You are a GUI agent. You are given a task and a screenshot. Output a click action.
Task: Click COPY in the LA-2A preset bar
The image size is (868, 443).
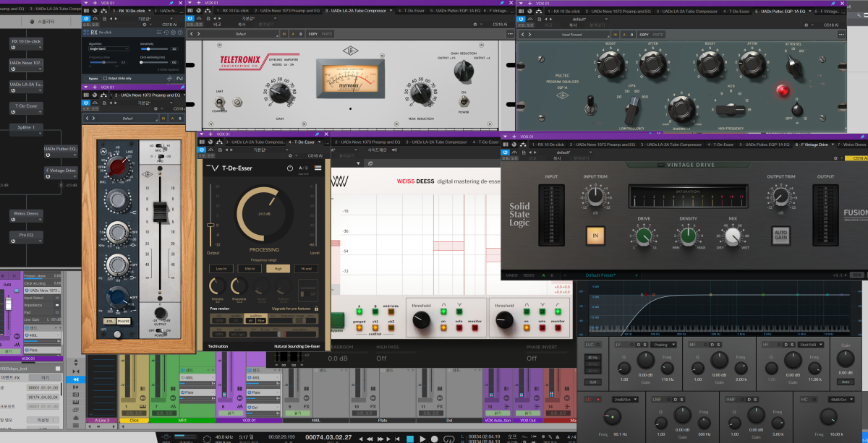pos(312,34)
